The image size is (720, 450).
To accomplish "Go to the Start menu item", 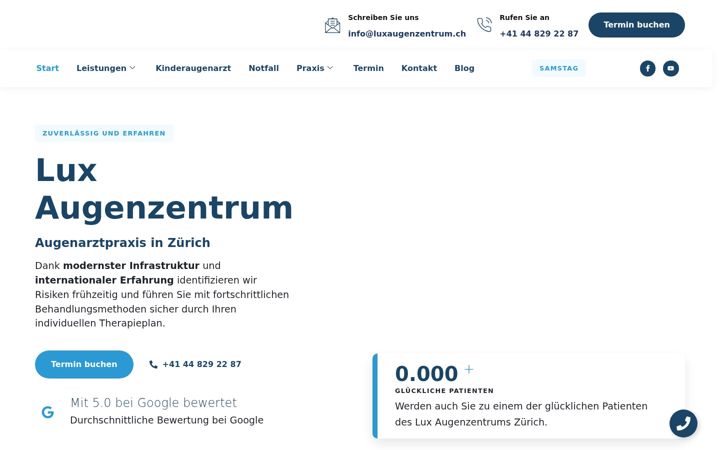I will click(47, 68).
